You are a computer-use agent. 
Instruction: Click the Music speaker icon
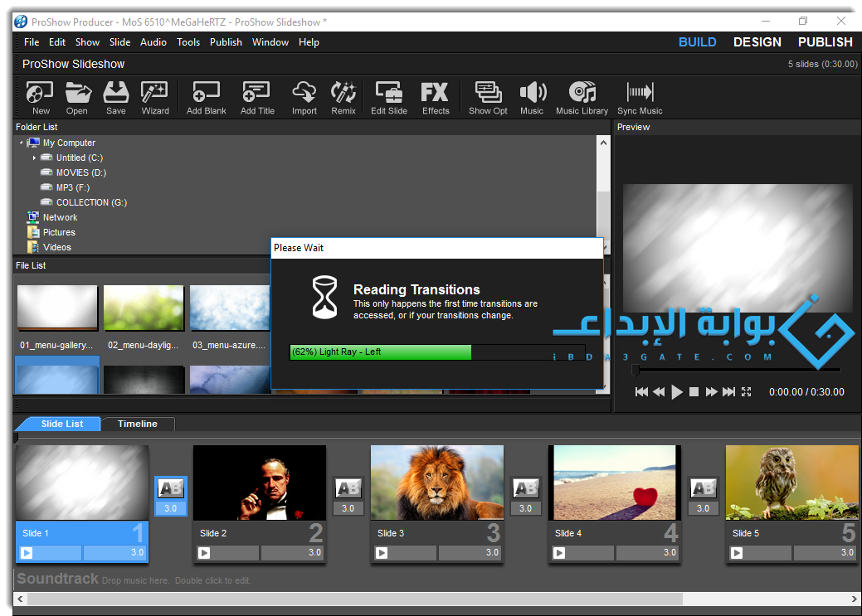click(532, 98)
